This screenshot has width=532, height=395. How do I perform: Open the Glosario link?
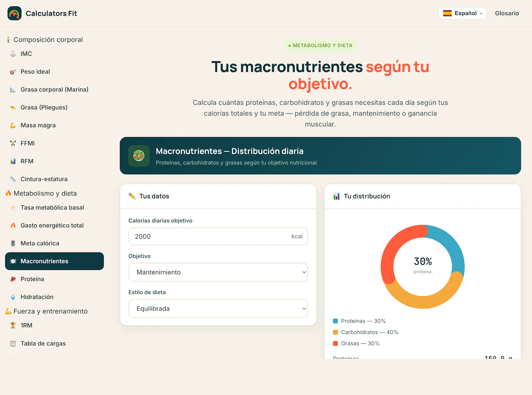pyautogui.click(x=507, y=13)
